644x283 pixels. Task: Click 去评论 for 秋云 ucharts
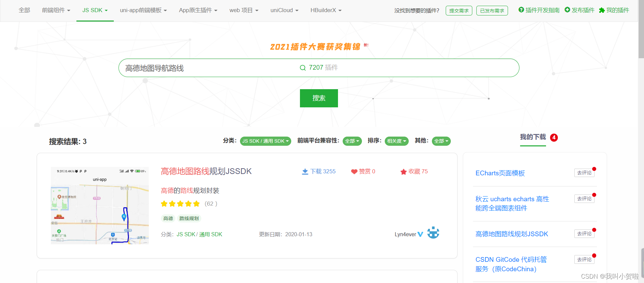coord(584,199)
